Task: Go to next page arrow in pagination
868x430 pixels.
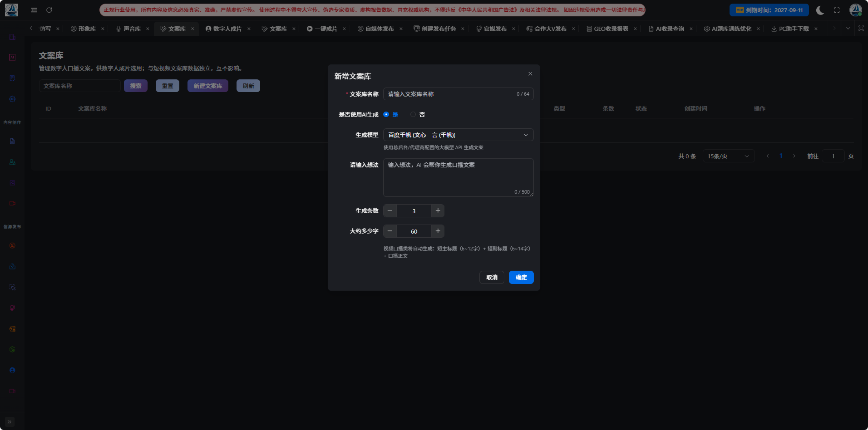Action: tap(794, 156)
